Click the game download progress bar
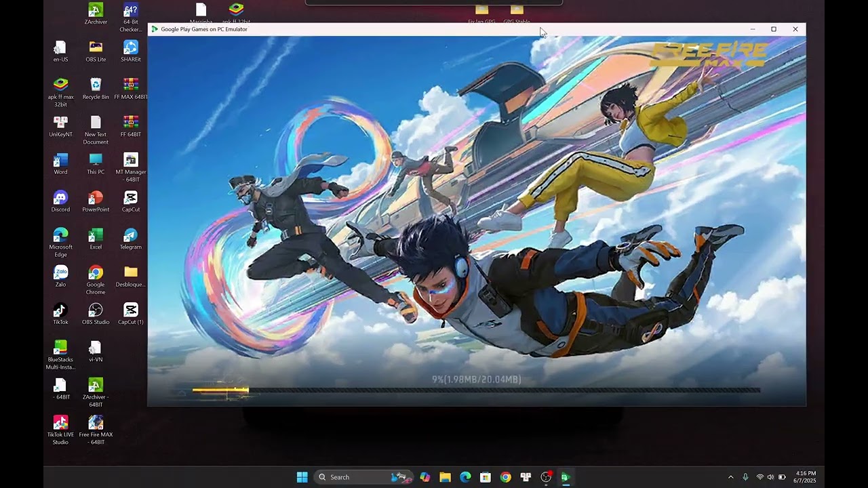This screenshot has width=868, height=488. pyautogui.click(x=476, y=390)
